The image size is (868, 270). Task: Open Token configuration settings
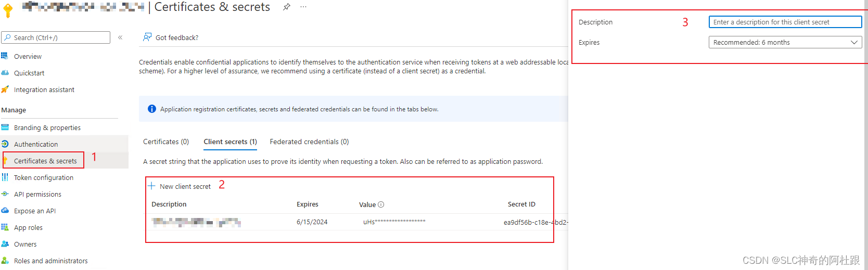tap(44, 177)
